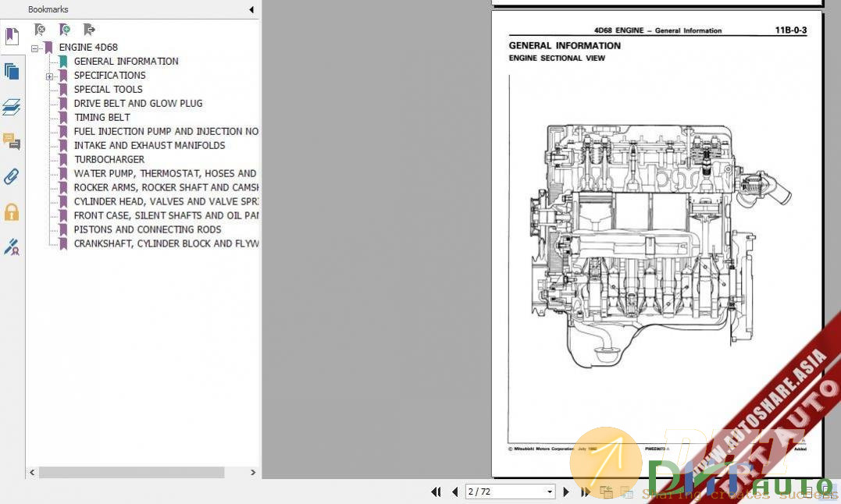Open the FUEL INJECTION PUMP bookmark
The height and width of the screenshot is (504, 841).
(x=166, y=131)
